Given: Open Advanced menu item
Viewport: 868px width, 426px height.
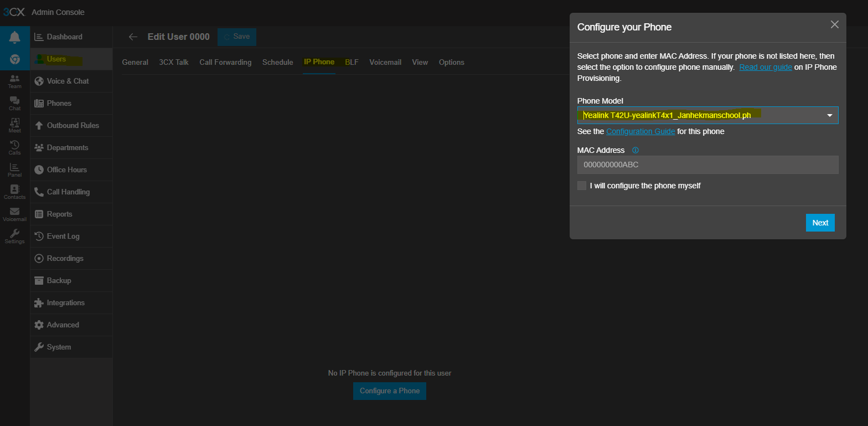Looking at the screenshot, I should pos(71,325).
